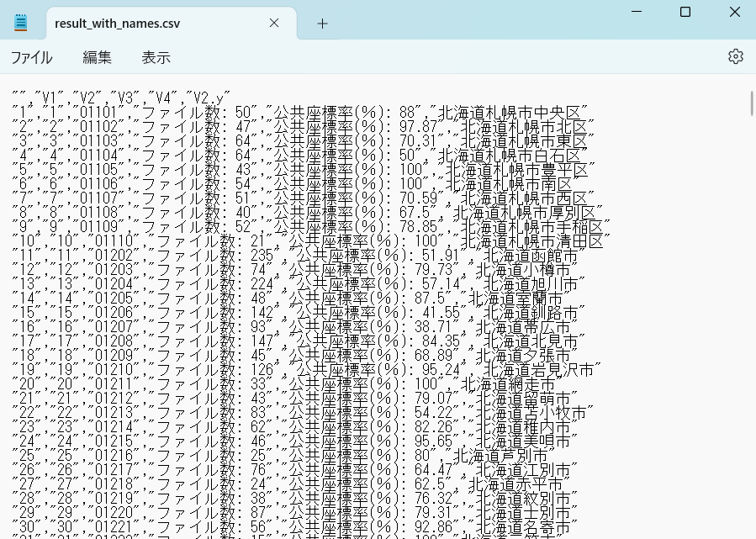
Task: Click the text 北海道岩見沢市
Action: point(538,370)
